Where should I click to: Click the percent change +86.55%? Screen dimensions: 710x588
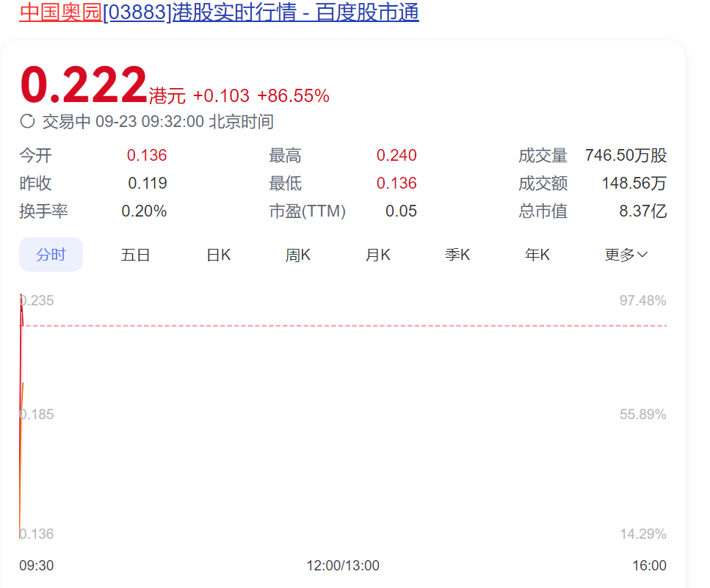[294, 96]
